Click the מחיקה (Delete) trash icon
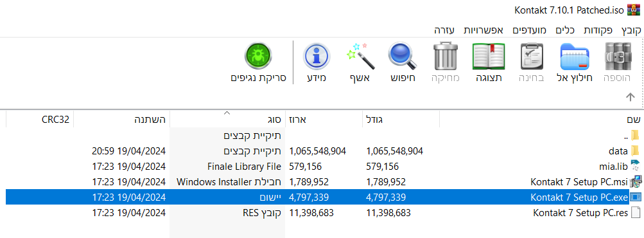This screenshot has height=238, width=644. pos(446,56)
